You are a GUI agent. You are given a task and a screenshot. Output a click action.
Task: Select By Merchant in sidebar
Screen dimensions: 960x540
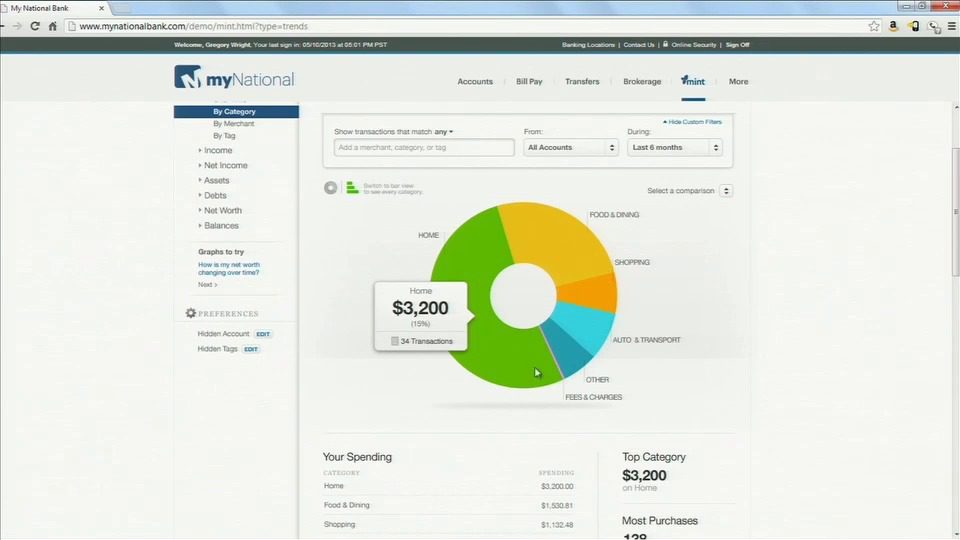(234, 124)
